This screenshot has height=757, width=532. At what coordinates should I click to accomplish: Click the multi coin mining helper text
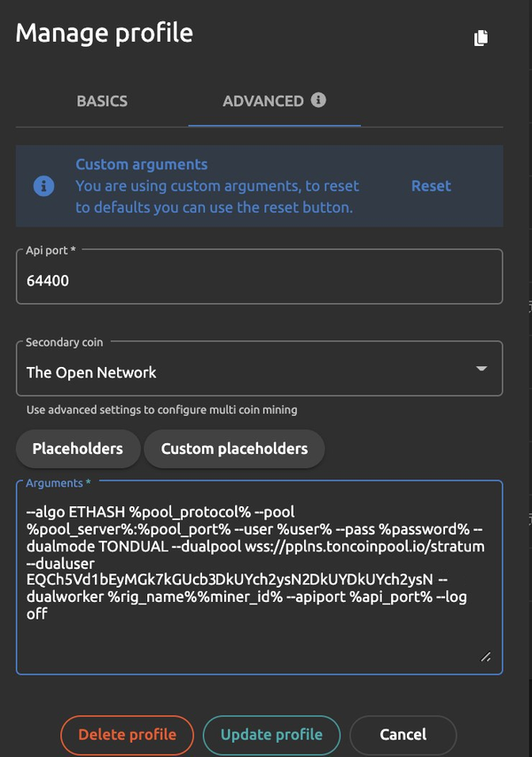coord(161,410)
